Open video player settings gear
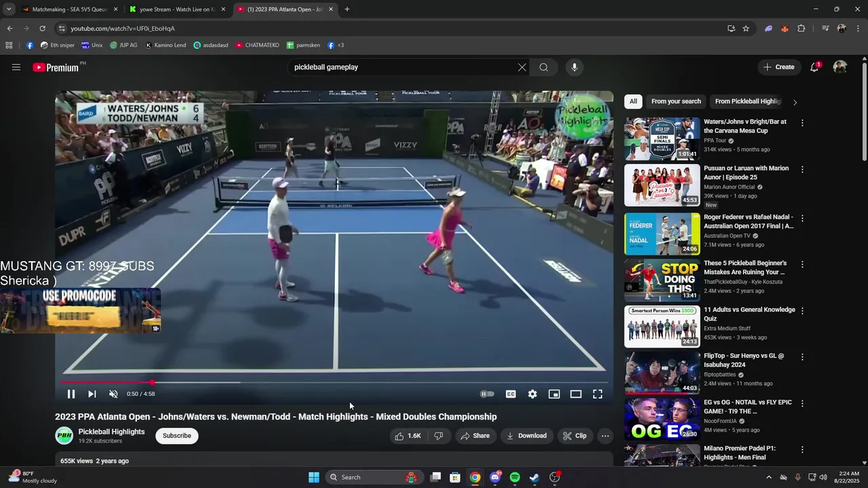 pos(532,394)
